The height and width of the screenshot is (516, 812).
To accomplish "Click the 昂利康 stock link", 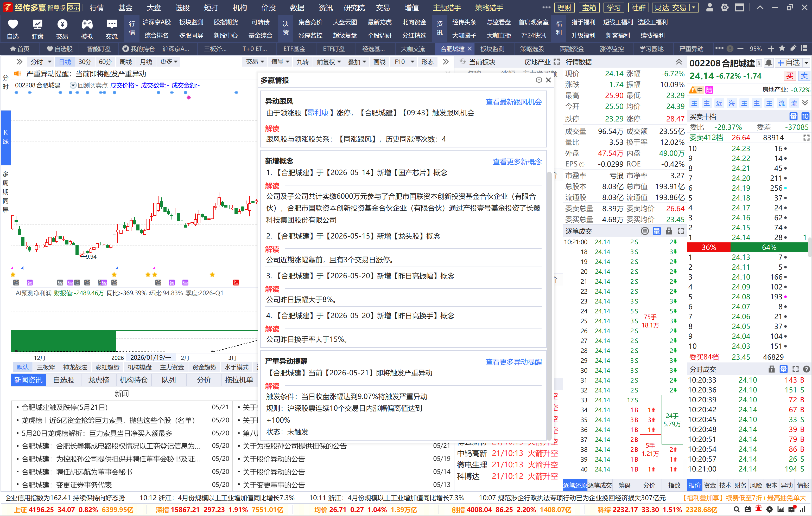I will point(318,113).
